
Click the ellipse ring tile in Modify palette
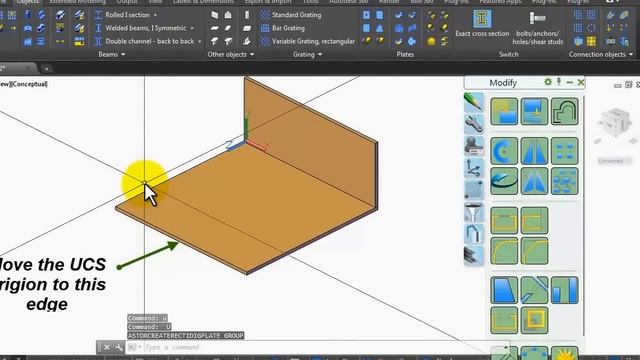point(504,181)
